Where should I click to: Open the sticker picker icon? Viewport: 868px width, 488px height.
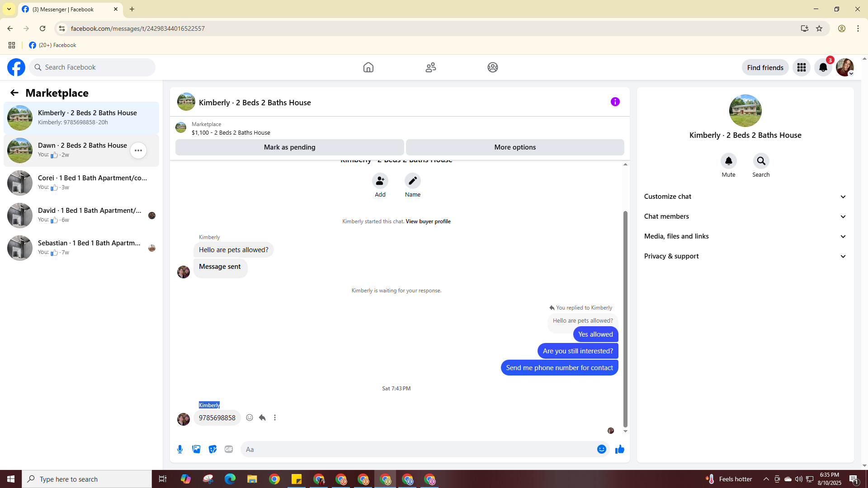[x=212, y=449]
